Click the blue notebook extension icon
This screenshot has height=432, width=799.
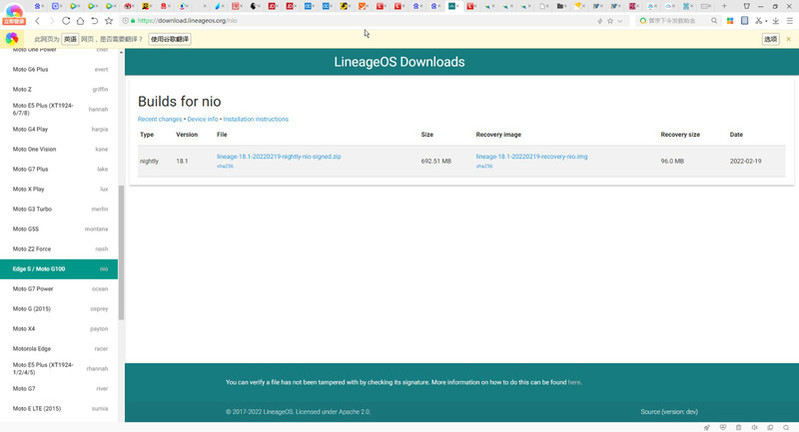click(x=744, y=21)
